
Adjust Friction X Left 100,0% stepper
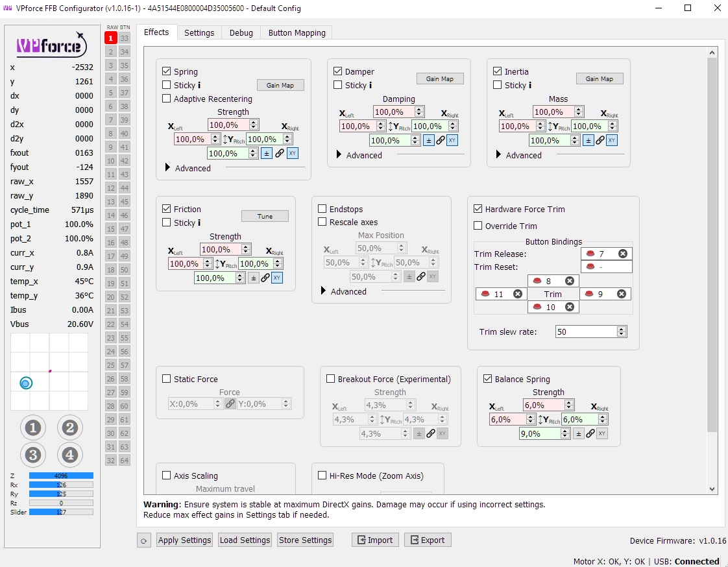coord(208,264)
